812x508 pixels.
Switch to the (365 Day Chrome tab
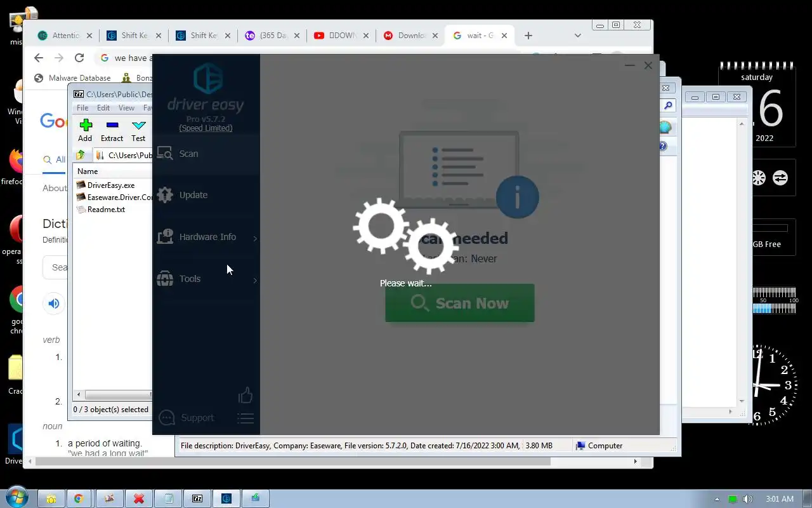273,36
